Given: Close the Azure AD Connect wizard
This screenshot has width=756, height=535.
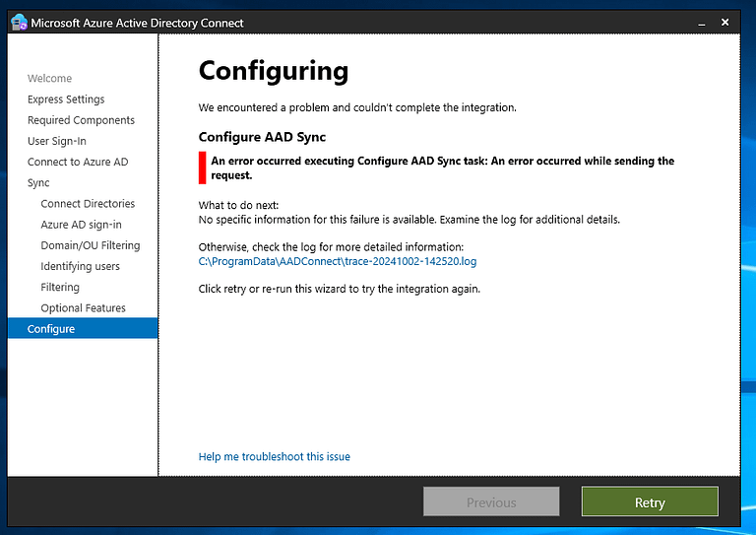Looking at the screenshot, I should coord(725,22).
